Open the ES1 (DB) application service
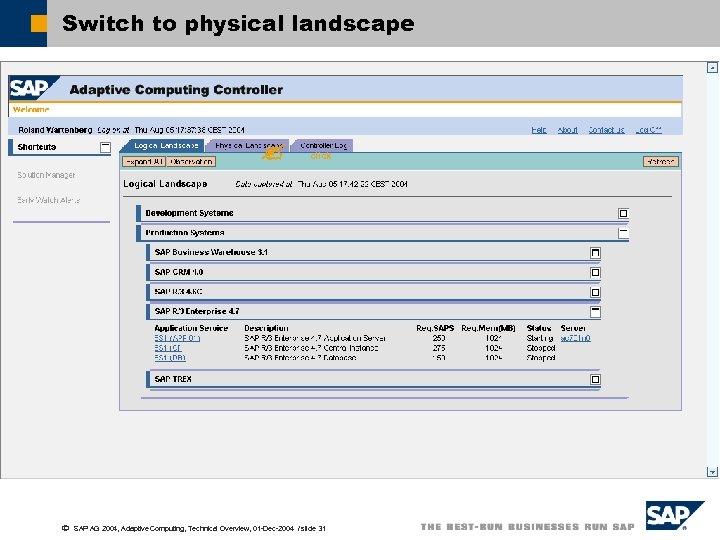The width and height of the screenshot is (720, 540). [170, 358]
